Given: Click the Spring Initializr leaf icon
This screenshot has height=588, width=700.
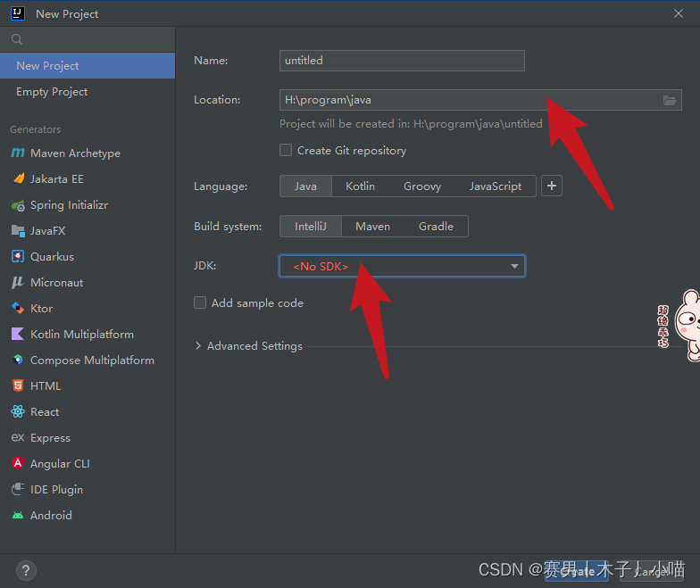Looking at the screenshot, I should [x=18, y=205].
